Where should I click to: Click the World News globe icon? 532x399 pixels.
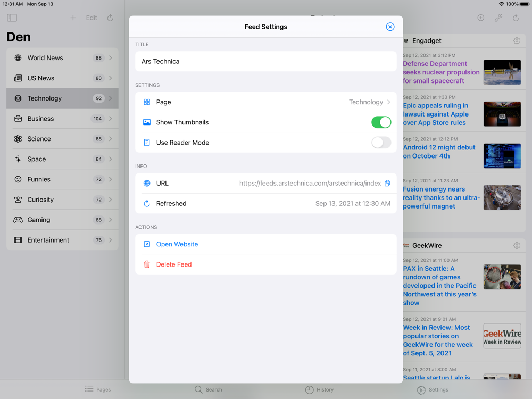18,58
